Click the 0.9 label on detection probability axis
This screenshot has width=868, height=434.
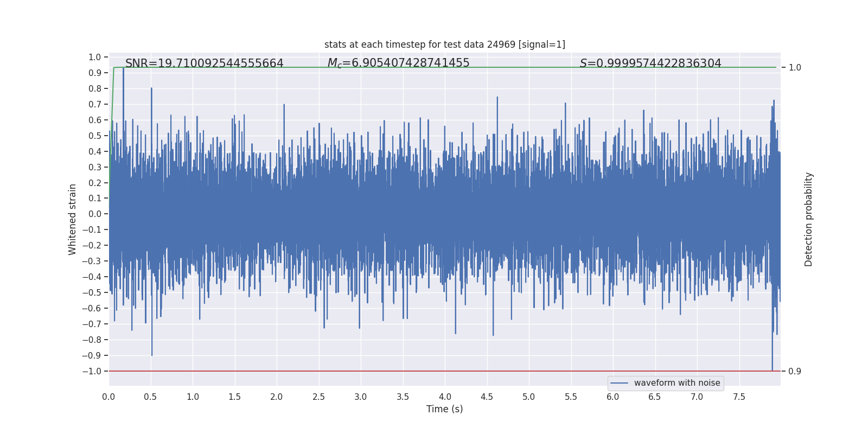(x=795, y=372)
